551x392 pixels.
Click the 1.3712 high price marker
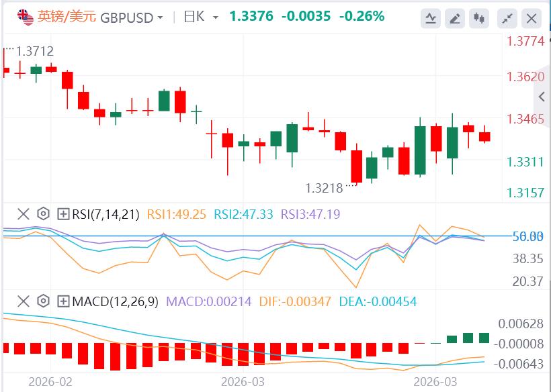(x=35, y=51)
